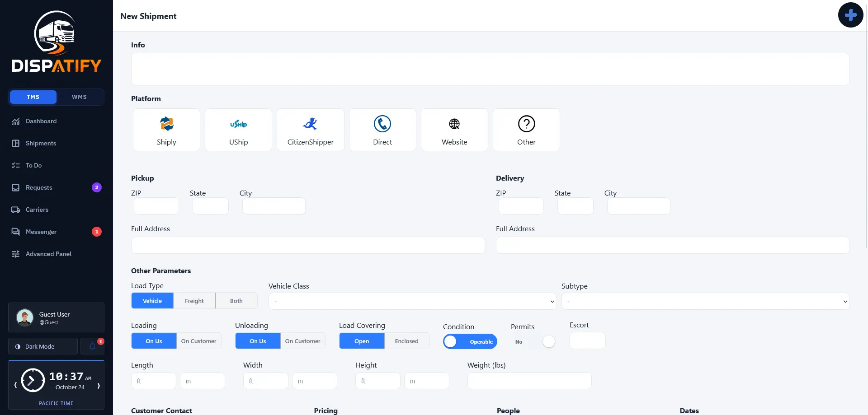Screen dimensions: 868x415
Task: Open Messenger in the sidebar
Action: 56,232
